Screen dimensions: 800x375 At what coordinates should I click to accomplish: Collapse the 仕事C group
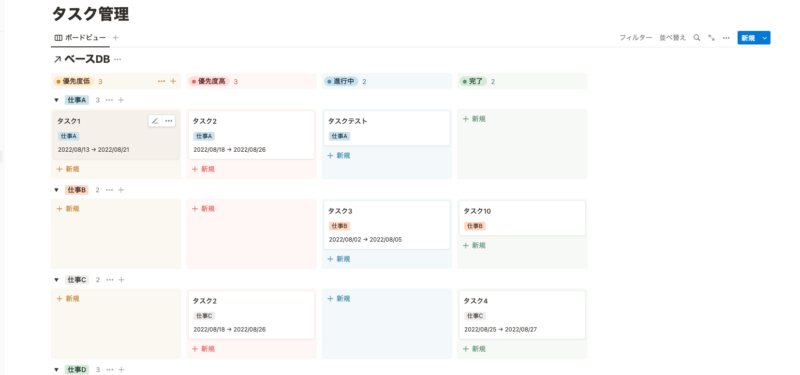tap(56, 280)
